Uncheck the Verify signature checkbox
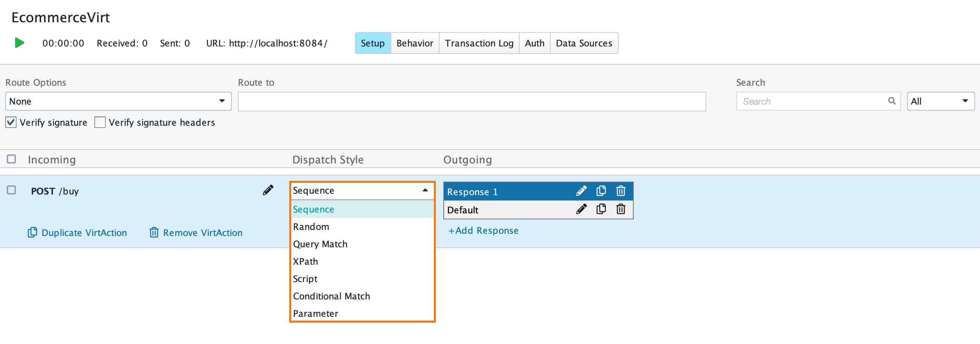The width and height of the screenshot is (980, 344). pyautogui.click(x=10, y=122)
